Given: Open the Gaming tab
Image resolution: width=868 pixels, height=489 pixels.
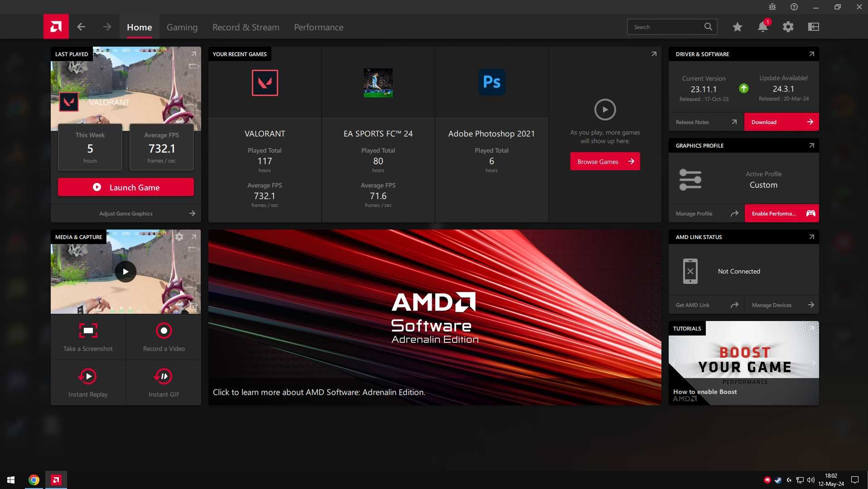Looking at the screenshot, I should [182, 27].
